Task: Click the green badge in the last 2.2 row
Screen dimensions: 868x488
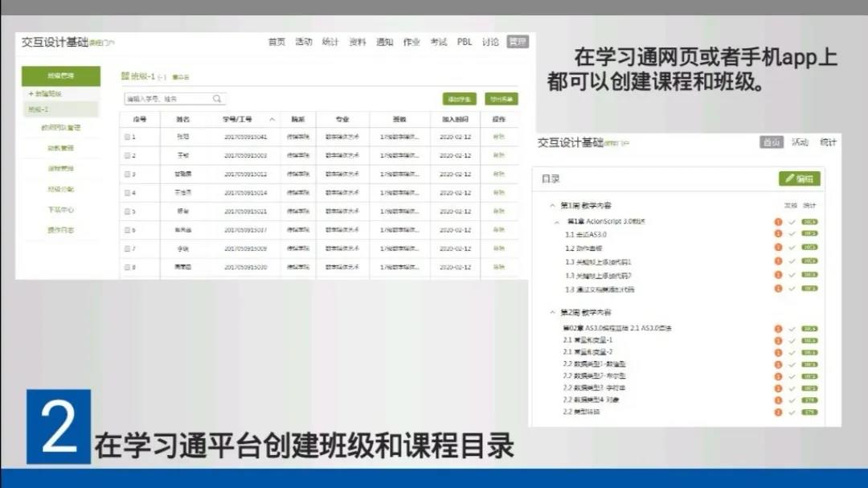Action: 809,412
